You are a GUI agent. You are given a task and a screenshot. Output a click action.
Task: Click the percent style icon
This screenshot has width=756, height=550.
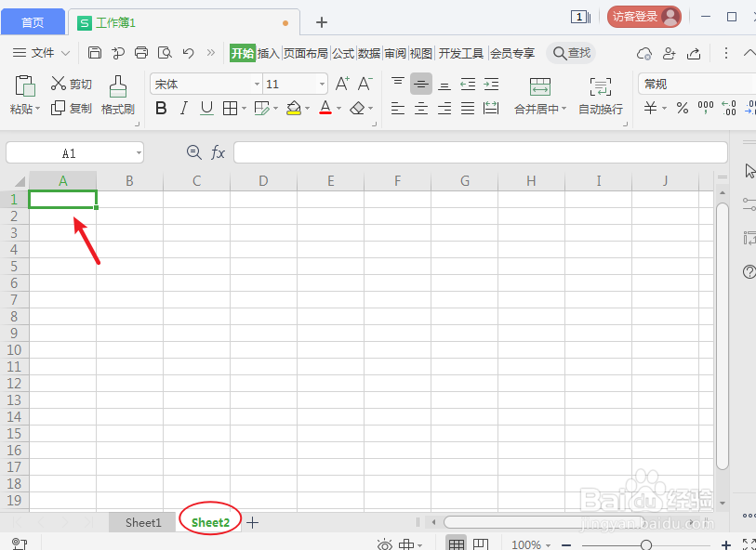[683, 109]
